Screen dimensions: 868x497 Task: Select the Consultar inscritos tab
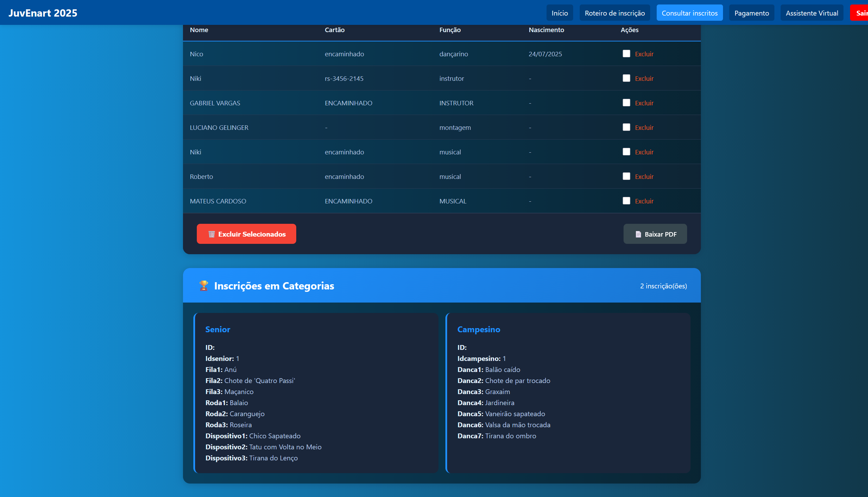tap(689, 13)
